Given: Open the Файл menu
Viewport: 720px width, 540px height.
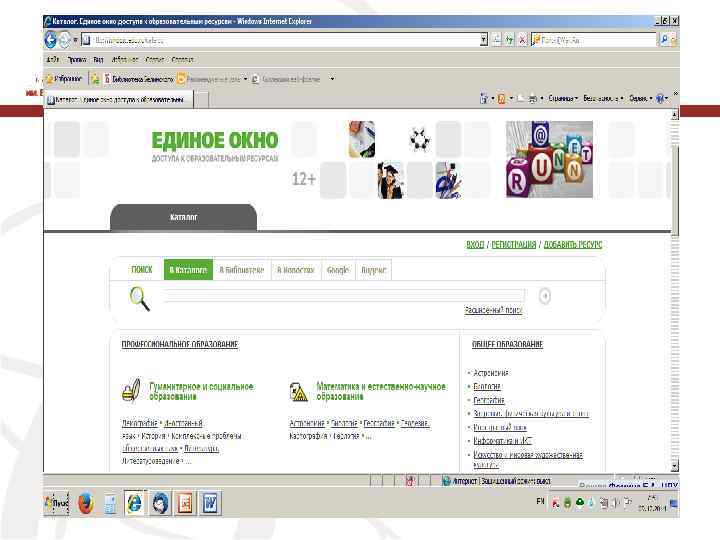Looking at the screenshot, I should [53, 60].
